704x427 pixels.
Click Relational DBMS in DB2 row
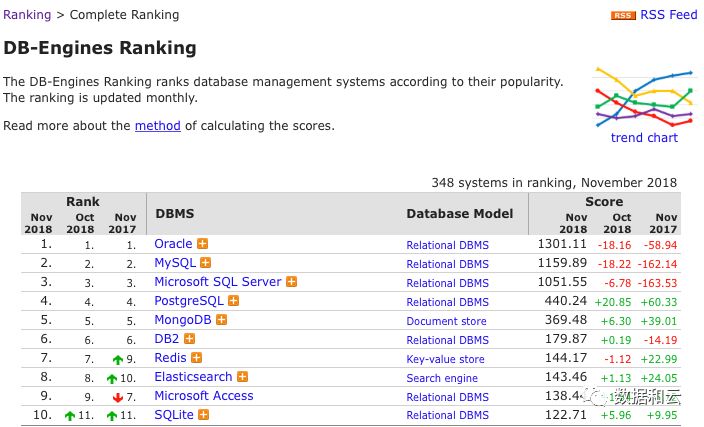coord(447,340)
